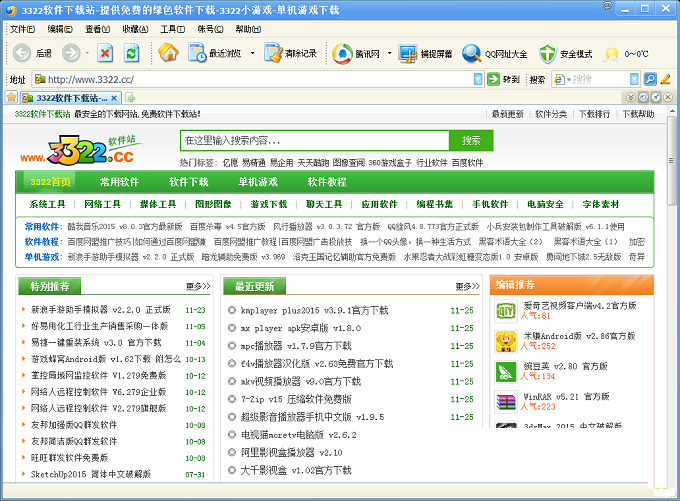Screen dimensions: 680x501
Task: Open QQ网址大全 directory
Action: coord(494,53)
